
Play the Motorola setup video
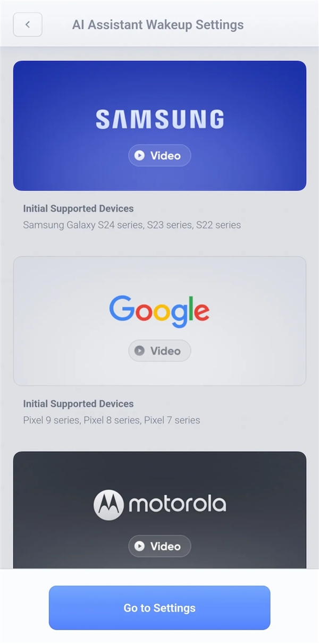pos(159,546)
